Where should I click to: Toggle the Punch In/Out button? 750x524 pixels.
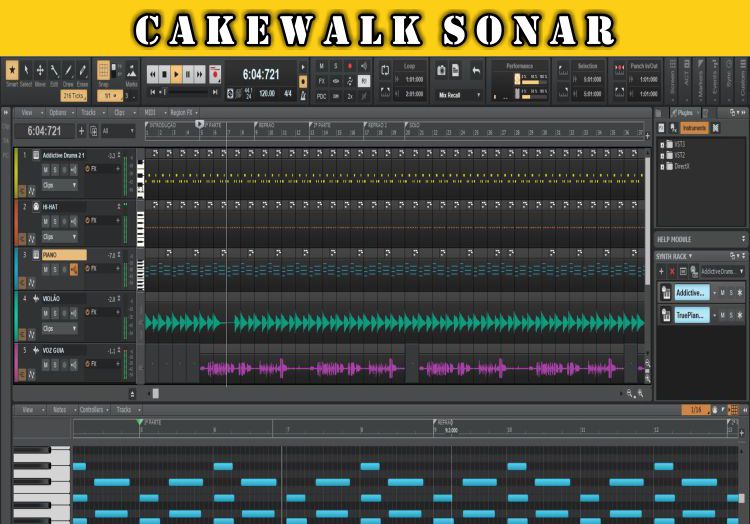[619, 69]
